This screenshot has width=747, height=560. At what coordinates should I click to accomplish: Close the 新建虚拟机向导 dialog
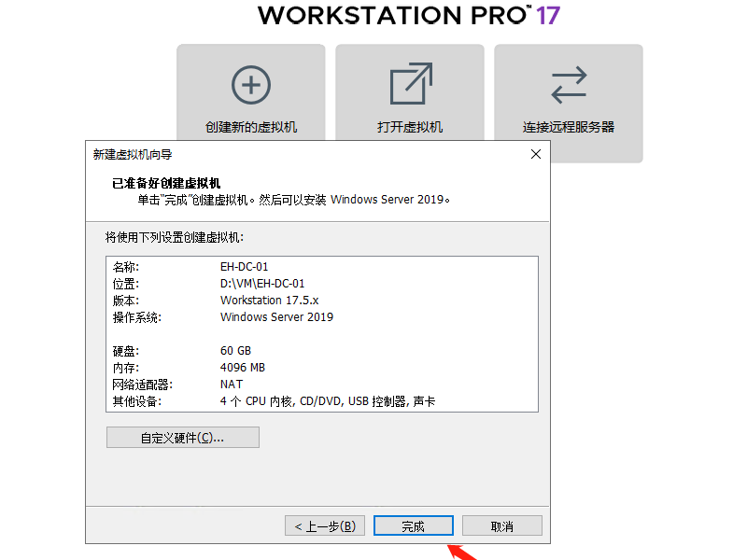pyautogui.click(x=535, y=154)
